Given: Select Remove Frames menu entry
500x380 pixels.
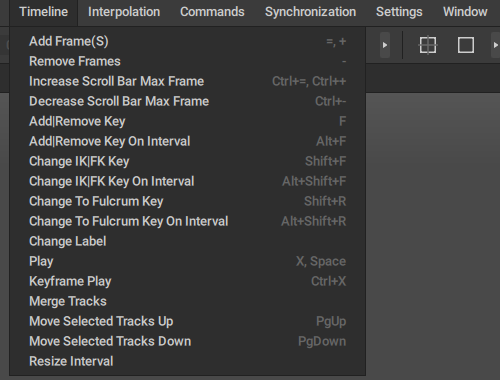Looking at the screenshot, I should [x=188, y=61].
